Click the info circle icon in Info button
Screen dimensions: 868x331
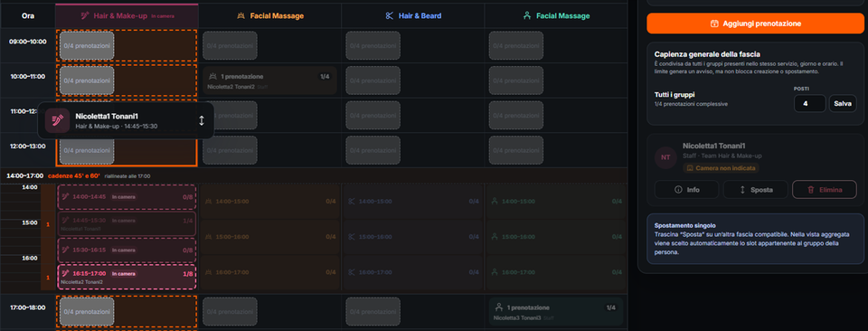pos(678,189)
